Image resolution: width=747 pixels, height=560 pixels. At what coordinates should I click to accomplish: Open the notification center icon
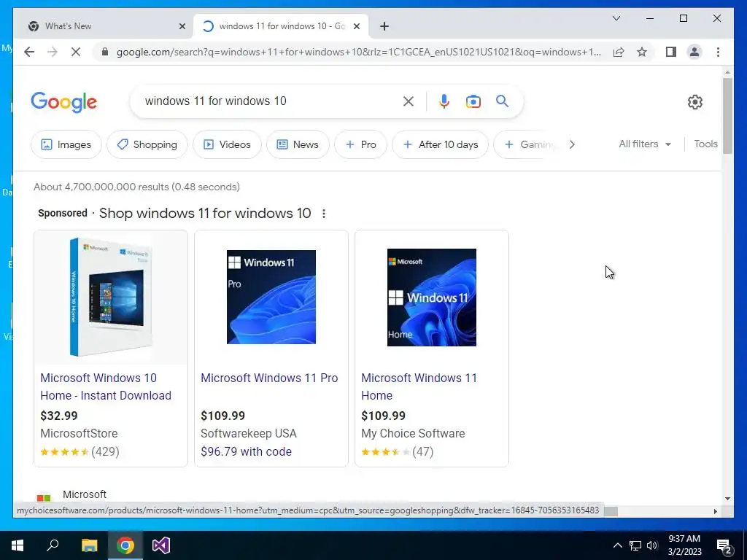(x=724, y=545)
